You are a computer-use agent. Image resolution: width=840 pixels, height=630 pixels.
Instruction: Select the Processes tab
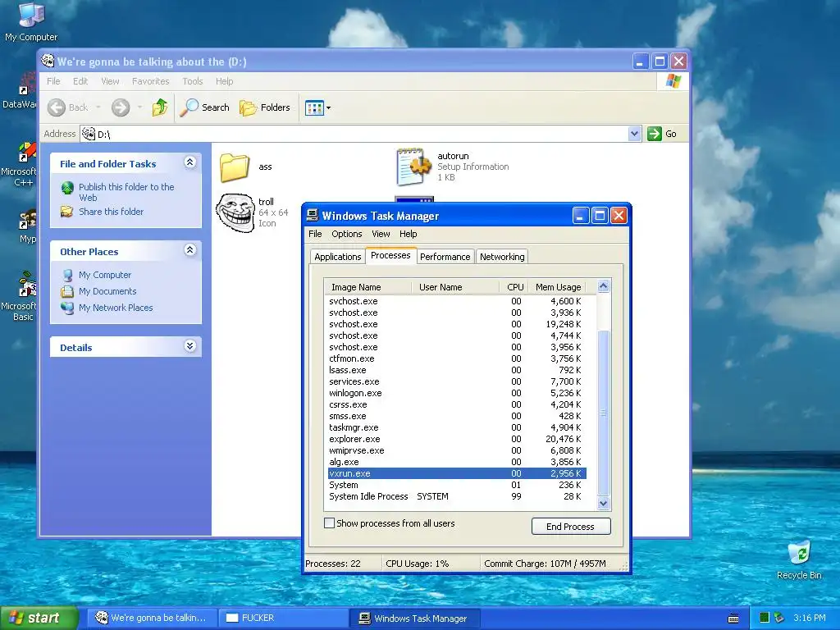(390, 256)
